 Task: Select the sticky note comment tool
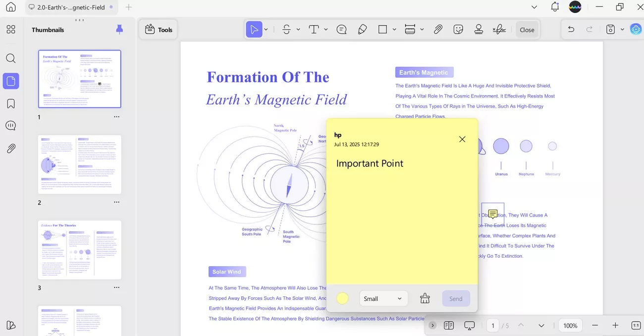point(341,29)
